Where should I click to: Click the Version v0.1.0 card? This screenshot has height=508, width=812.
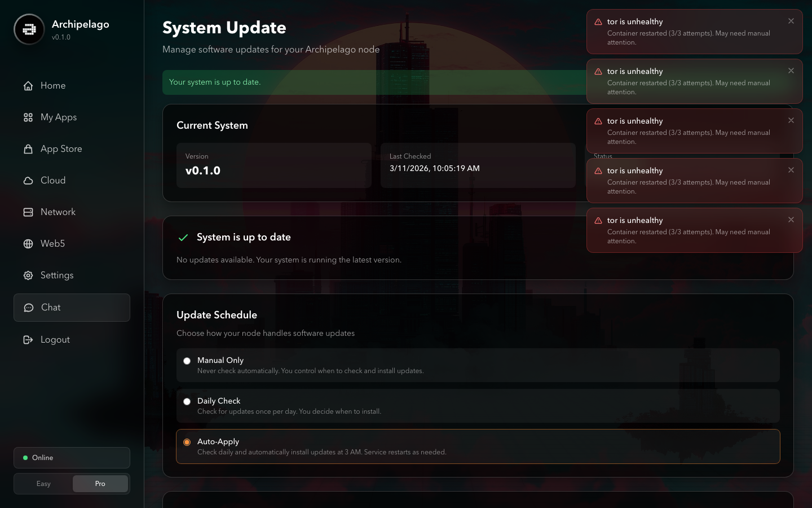pos(273,165)
